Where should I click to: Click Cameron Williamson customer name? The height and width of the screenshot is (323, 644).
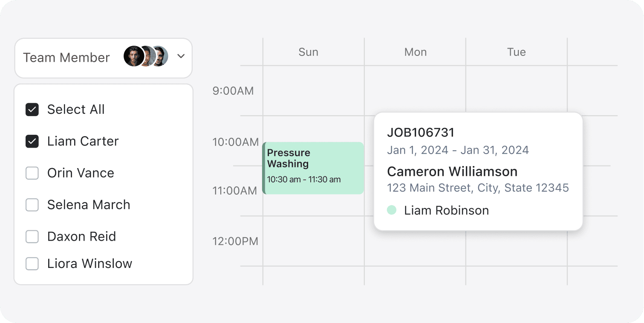(x=452, y=172)
